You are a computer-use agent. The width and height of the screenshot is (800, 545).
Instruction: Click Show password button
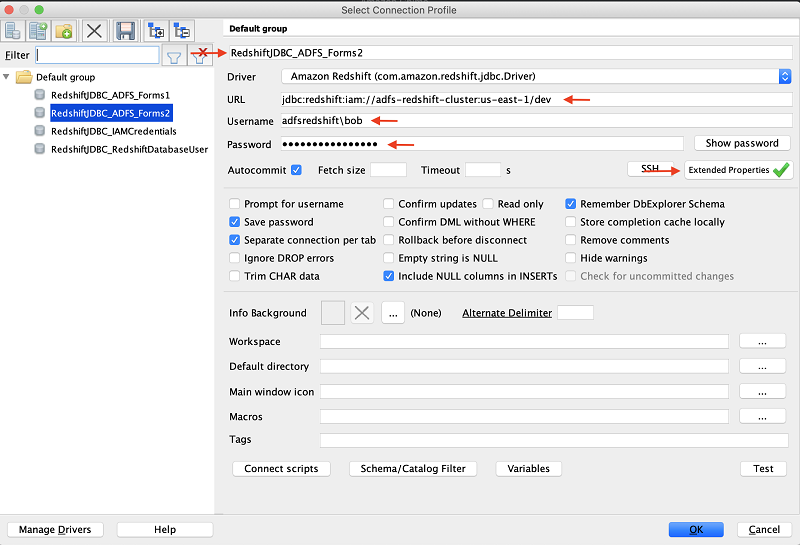point(742,143)
